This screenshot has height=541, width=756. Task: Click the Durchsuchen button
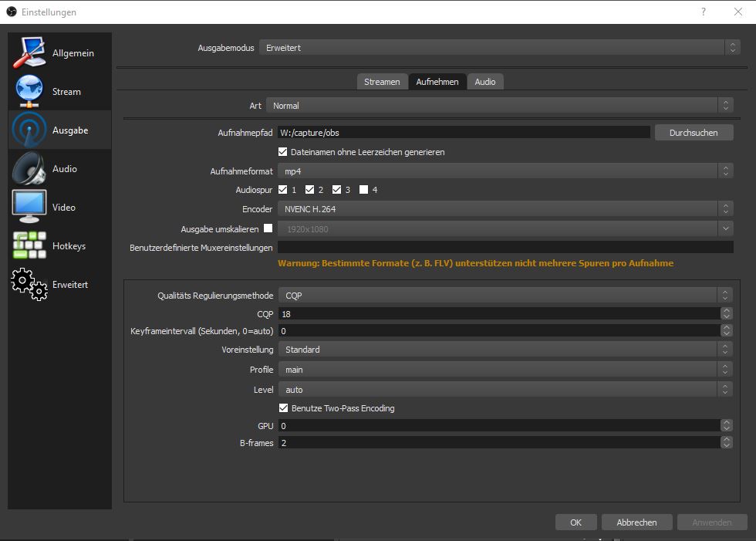tap(694, 133)
